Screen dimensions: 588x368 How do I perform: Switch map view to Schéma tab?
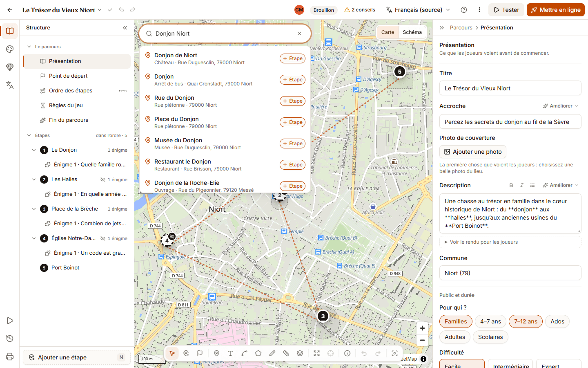tap(412, 32)
